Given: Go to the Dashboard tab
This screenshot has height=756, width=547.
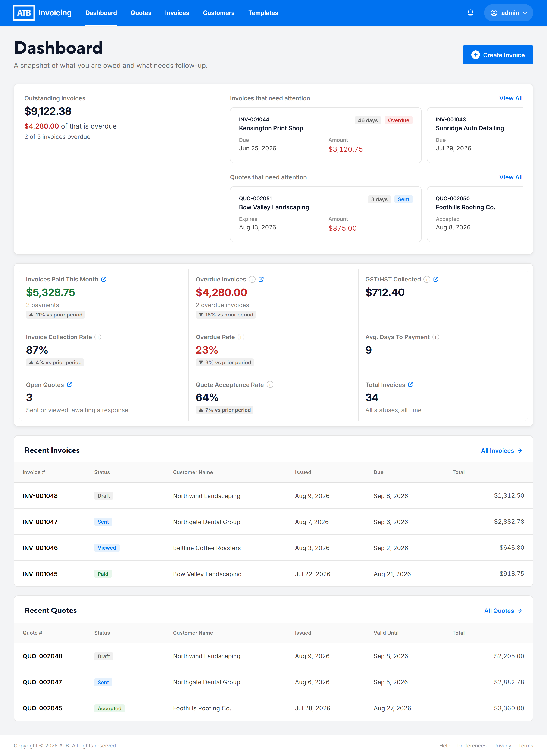Looking at the screenshot, I should [101, 13].
